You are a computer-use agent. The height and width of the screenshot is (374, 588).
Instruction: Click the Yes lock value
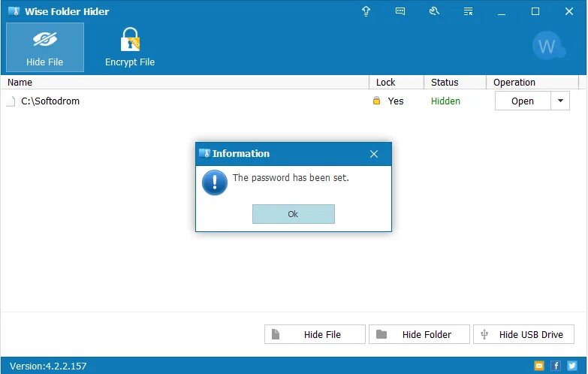coord(396,101)
